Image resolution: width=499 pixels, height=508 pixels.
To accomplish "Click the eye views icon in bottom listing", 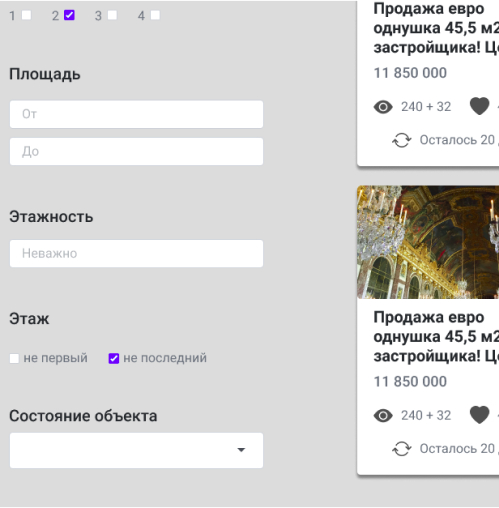I will tap(383, 416).
